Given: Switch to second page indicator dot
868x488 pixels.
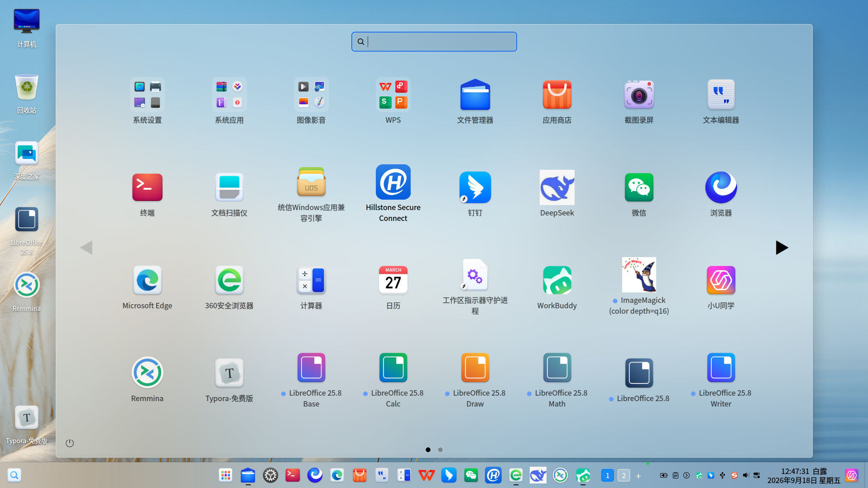Looking at the screenshot, I should [440, 450].
